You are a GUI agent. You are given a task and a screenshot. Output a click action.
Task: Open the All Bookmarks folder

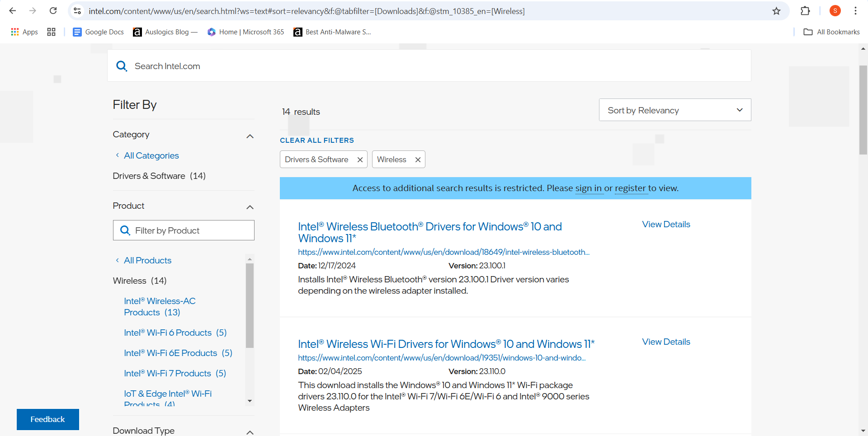coord(832,32)
